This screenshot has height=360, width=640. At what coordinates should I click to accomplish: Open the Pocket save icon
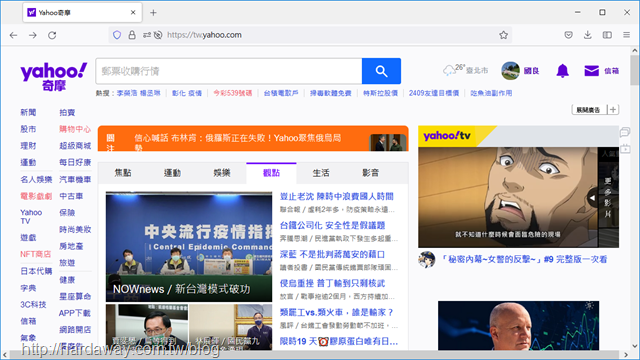568,35
